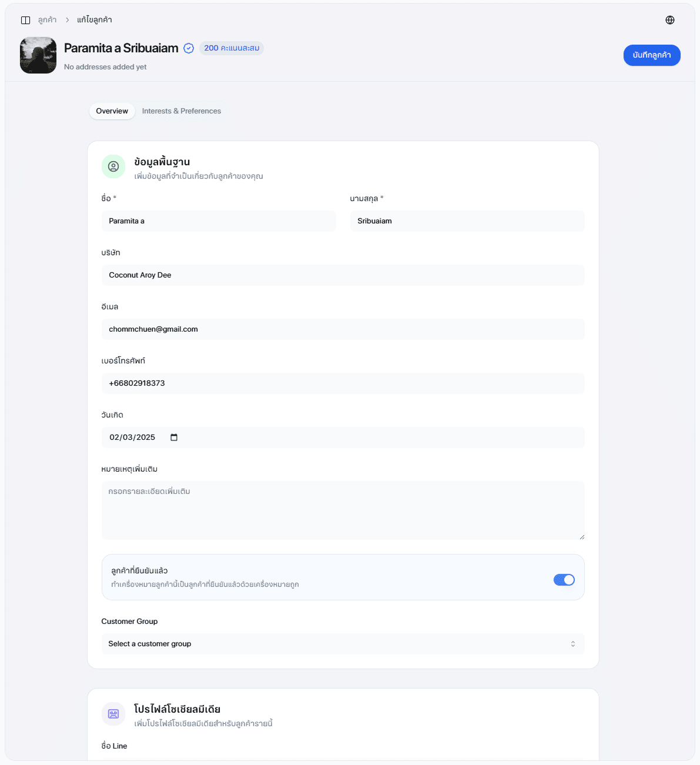Image resolution: width=700 pixels, height=765 pixels.
Task: Open the birthday calendar picker icon
Action: [174, 437]
